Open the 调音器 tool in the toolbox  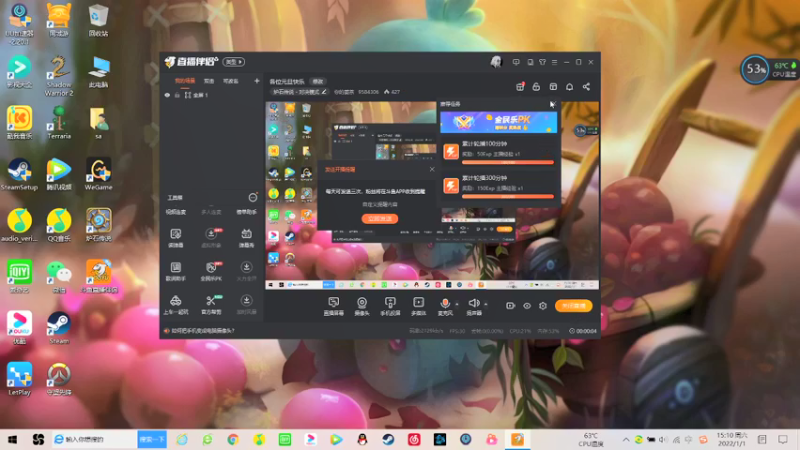click(176, 237)
